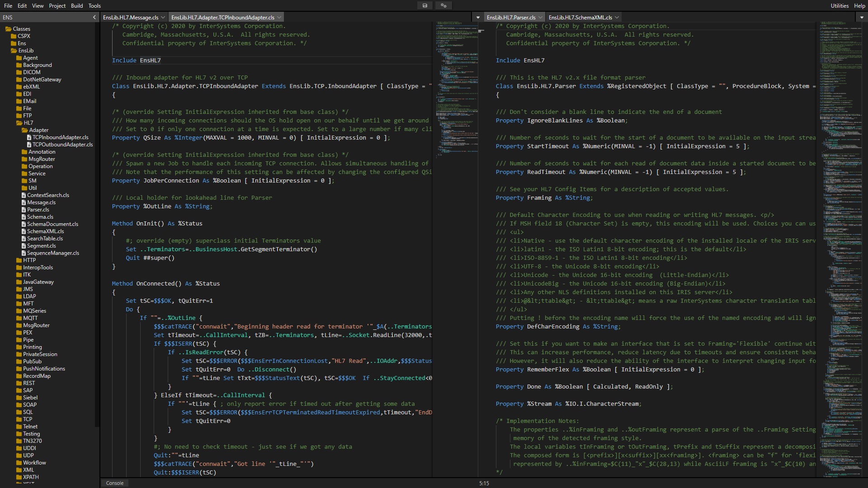This screenshot has height=488, width=868.
Task: Open dropdown on EnsLib.HL7.SchemaXML.cls tab
Action: 617,18
